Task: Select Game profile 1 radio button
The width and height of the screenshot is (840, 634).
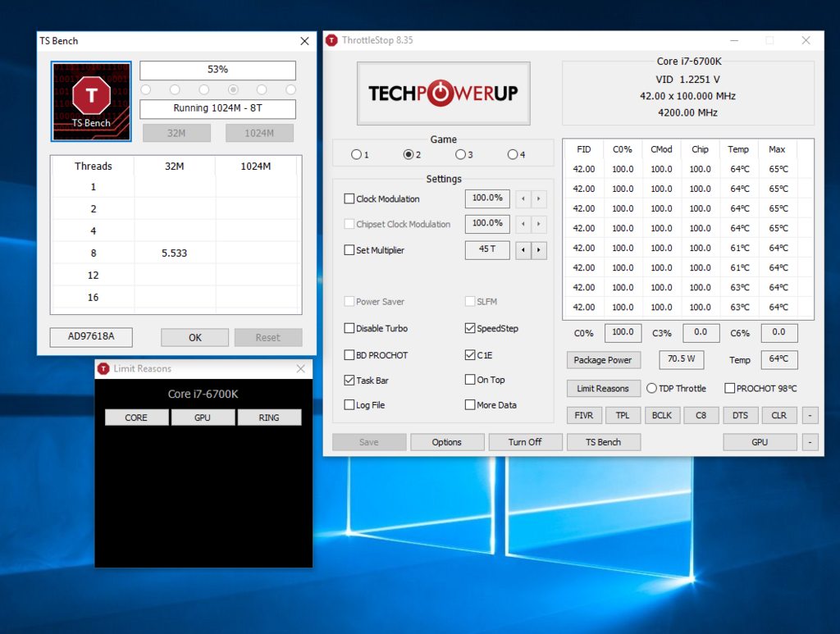Action: coord(356,155)
